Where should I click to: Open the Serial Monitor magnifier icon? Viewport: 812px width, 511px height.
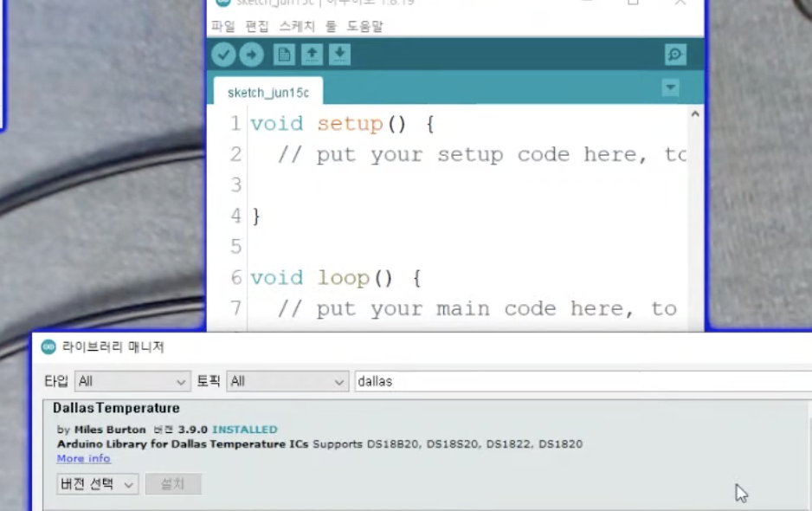click(675, 55)
